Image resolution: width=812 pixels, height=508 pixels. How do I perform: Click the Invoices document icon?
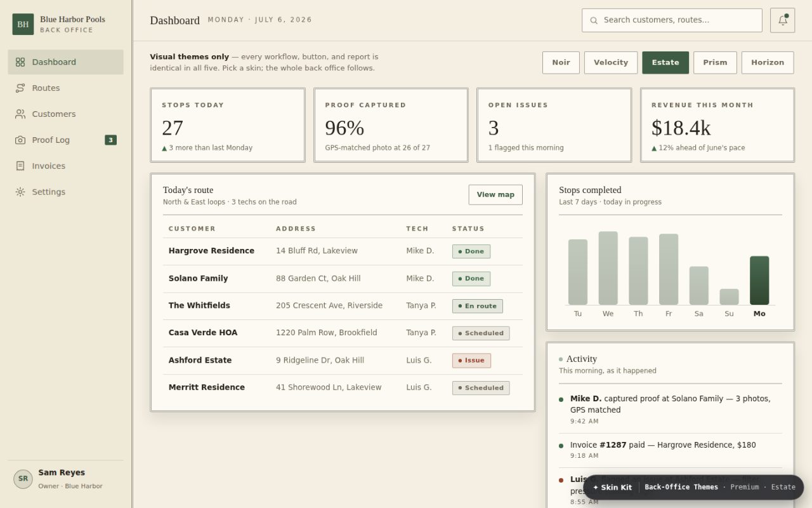[20, 166]
